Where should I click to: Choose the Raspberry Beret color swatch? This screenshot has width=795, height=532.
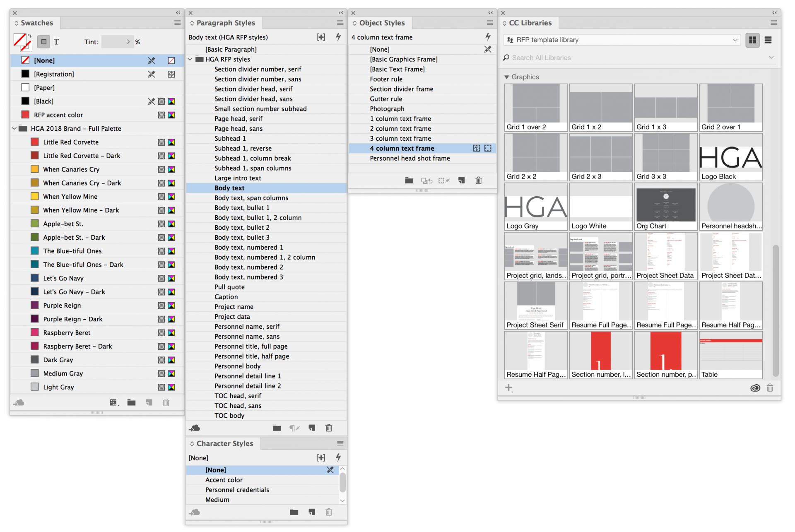(67, 333)
